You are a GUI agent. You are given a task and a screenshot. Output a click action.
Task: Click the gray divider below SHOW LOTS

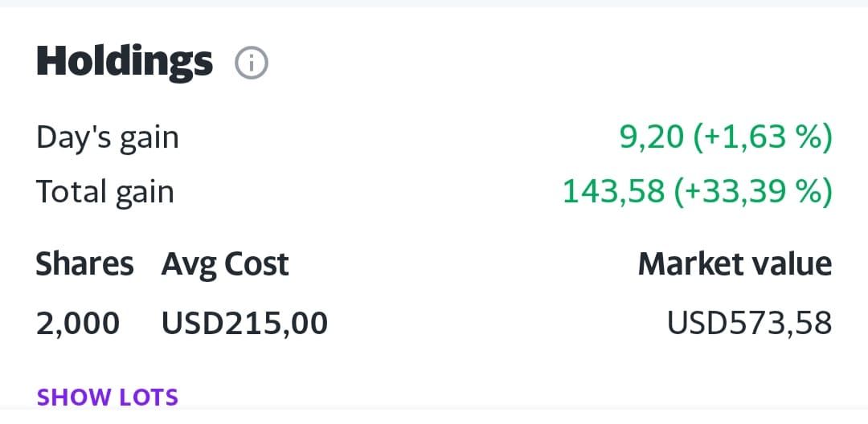(434, 416)
